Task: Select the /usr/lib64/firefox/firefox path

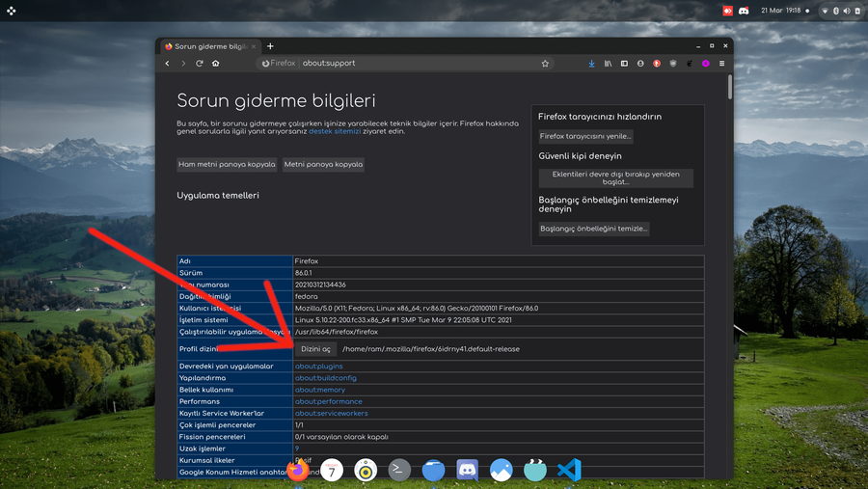Action: 336,332
